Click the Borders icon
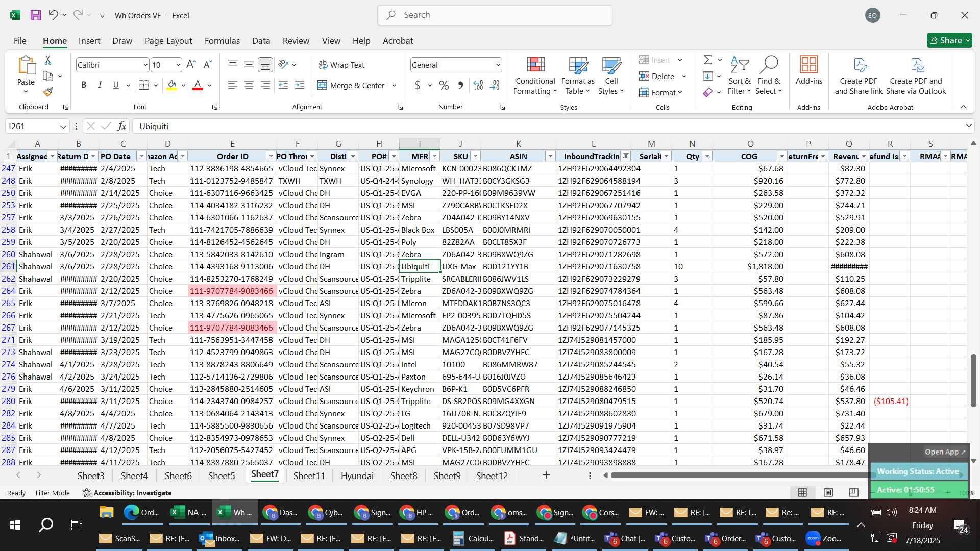 pyautogui.click(x=144, y=85)
